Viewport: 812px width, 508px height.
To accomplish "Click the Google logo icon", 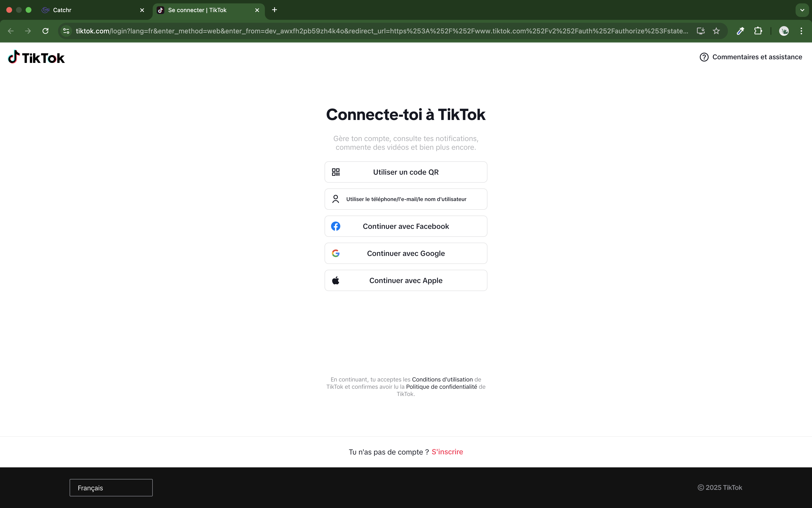I will click(x=335, y=253).
